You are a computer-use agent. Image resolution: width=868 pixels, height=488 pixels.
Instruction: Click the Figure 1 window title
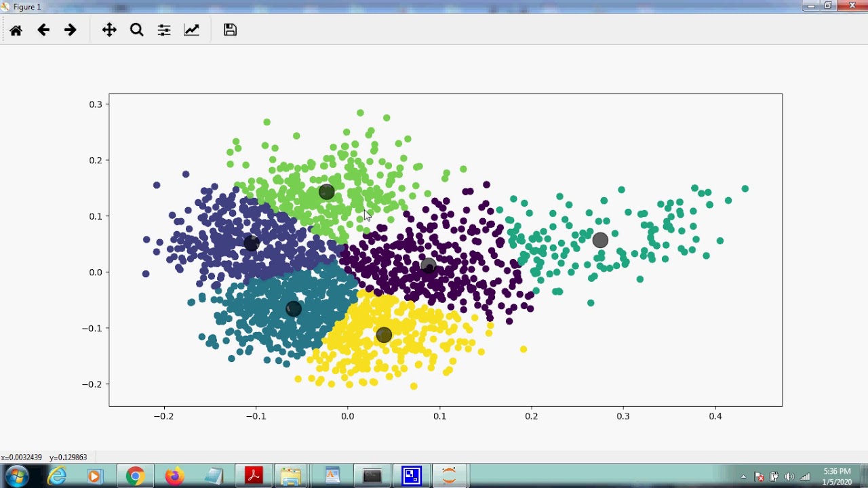click(x=27, y=7)
